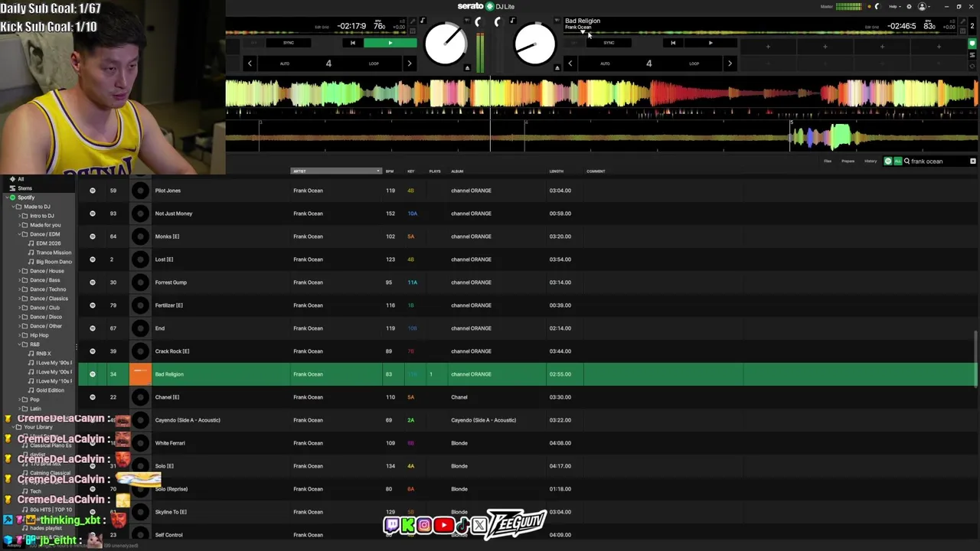
Task: Open the Help dropdown menu
Action: 893,7
